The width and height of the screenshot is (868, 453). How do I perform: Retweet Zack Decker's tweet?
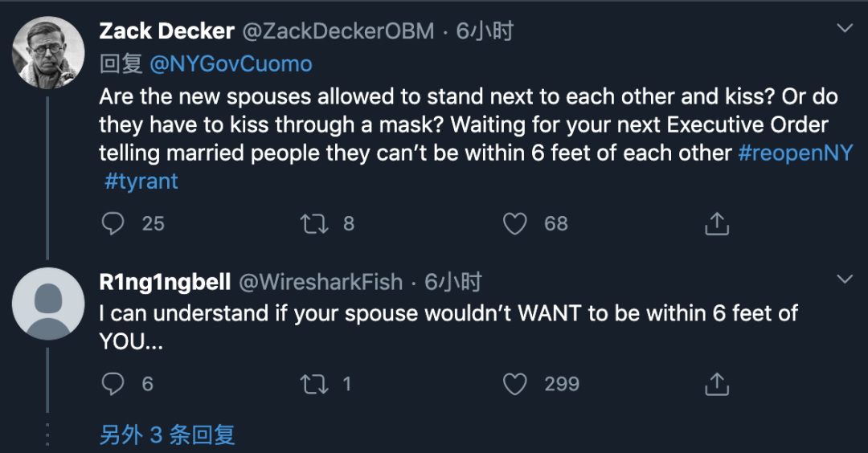[x=314, y=223]
